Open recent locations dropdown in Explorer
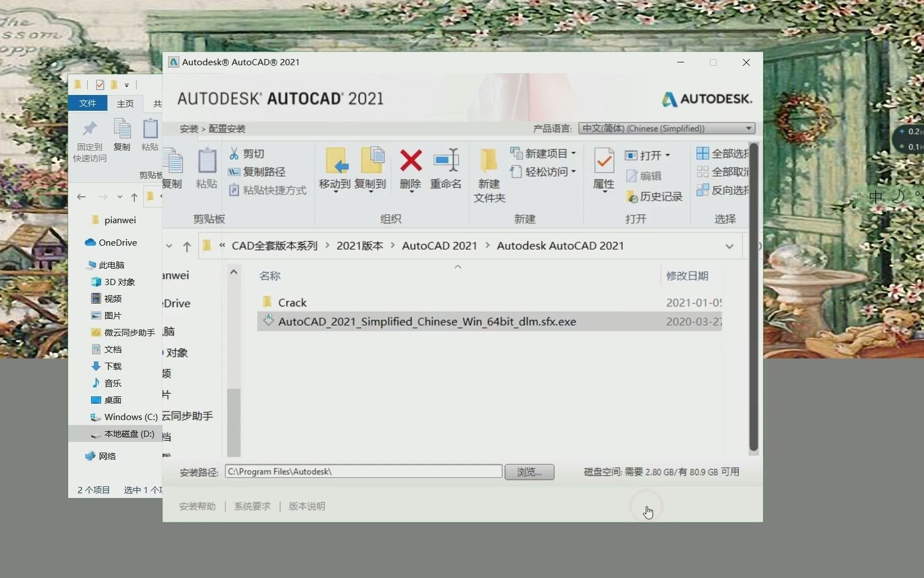This screenshot has height=578, width=924. tap(120, 197)
